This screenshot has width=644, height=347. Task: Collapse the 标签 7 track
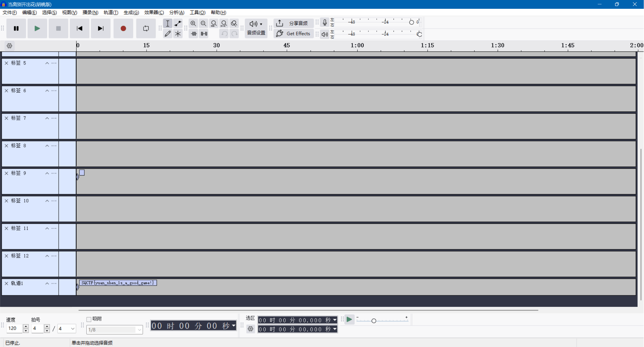pyautogui.click(x=47, y=118)
